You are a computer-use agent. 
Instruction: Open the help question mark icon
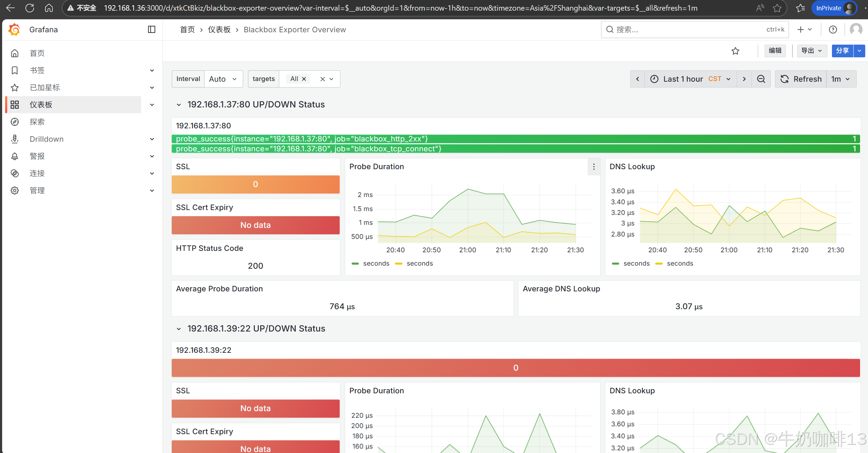(833, 30)
